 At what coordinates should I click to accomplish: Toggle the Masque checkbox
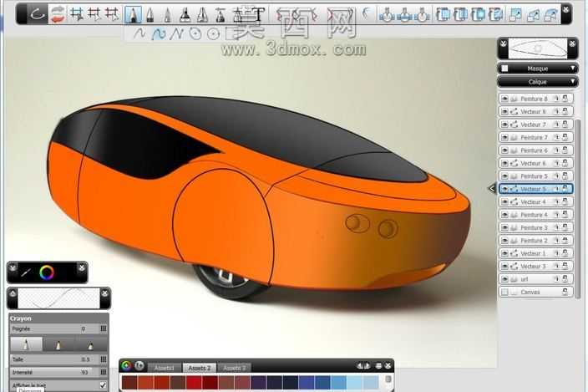tap(504, 69)
